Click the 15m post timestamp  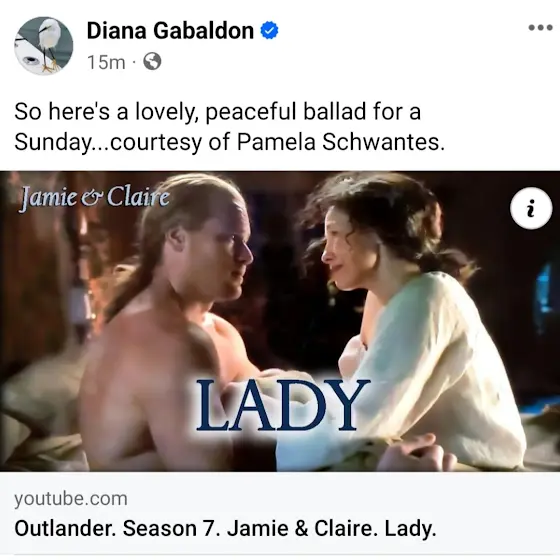click(106, 62)
